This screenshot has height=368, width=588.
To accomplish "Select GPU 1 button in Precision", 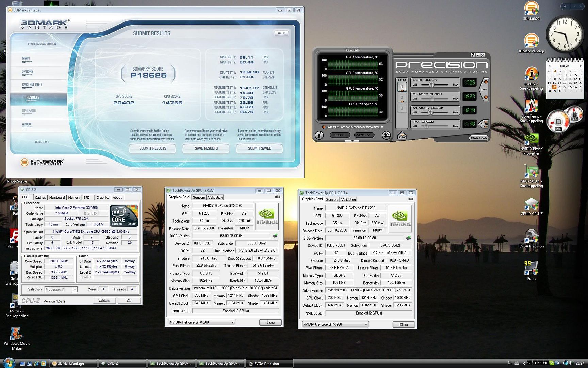I will point(402,87).
